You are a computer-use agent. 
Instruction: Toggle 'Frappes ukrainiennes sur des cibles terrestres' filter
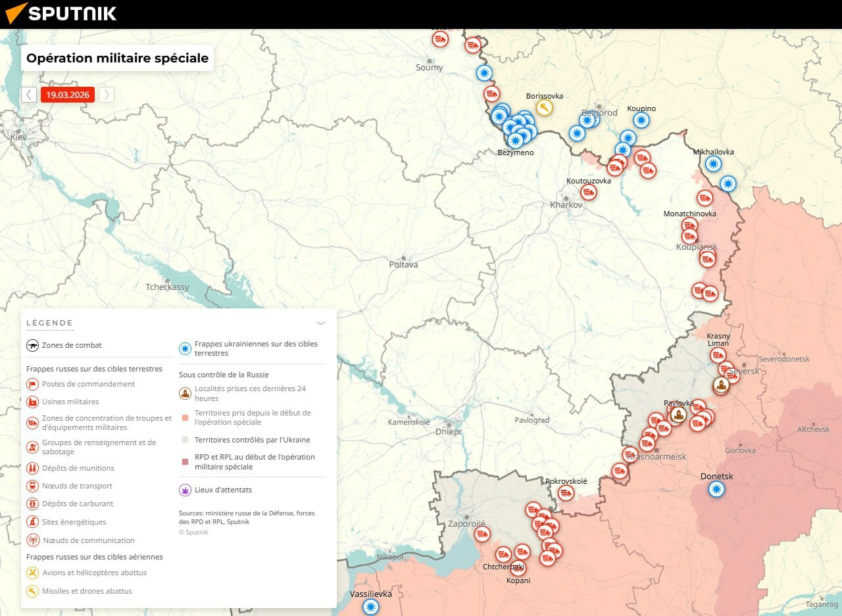point(255,348)
